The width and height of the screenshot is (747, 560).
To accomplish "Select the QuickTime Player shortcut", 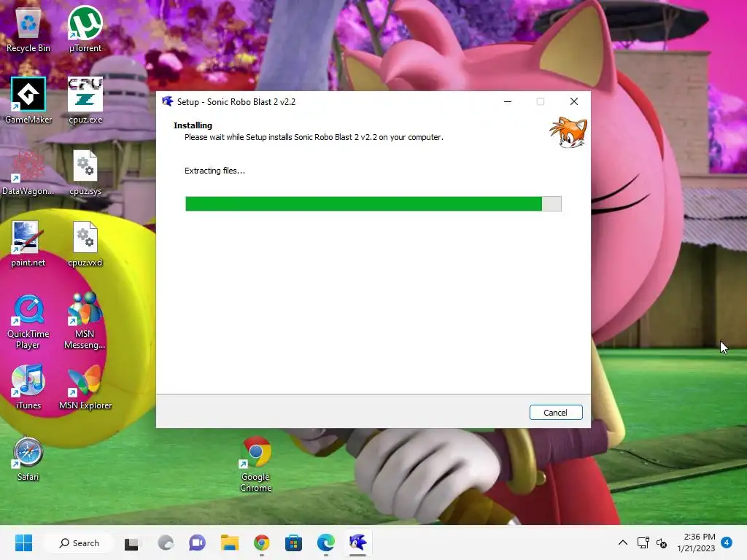I will click(28, 322).
